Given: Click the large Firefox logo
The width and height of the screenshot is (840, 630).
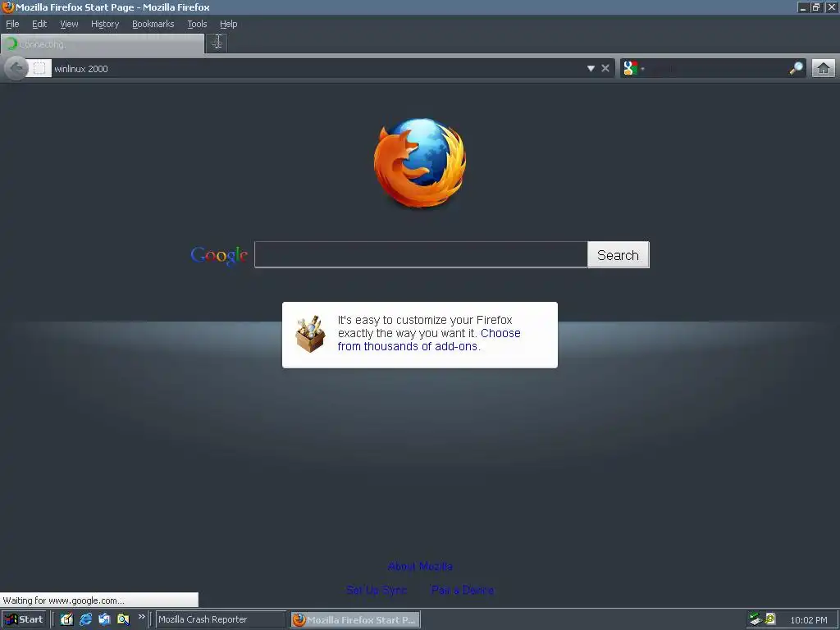Looking at the screenshot, I should (x=420, y=163).
